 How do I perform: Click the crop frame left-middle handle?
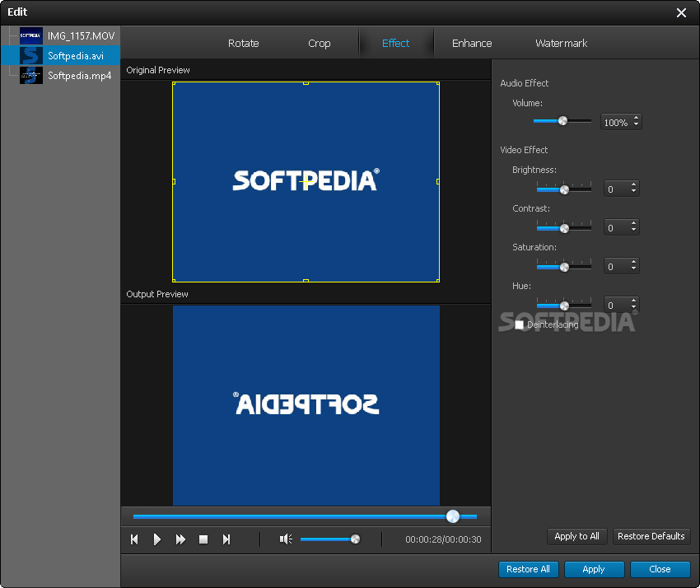(x=174, y=182)
